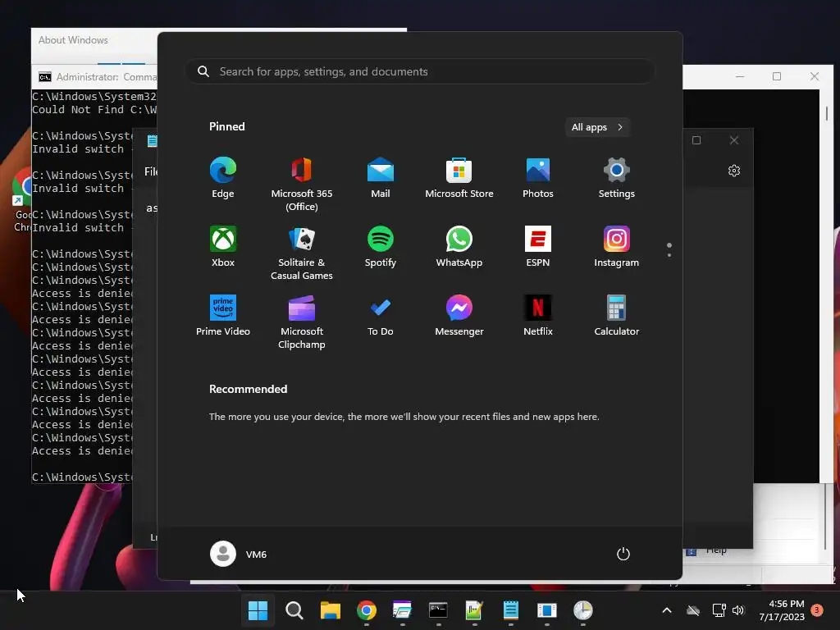Open the notification badge with count 3
This screenshot has height=630, width=840.
817,609
